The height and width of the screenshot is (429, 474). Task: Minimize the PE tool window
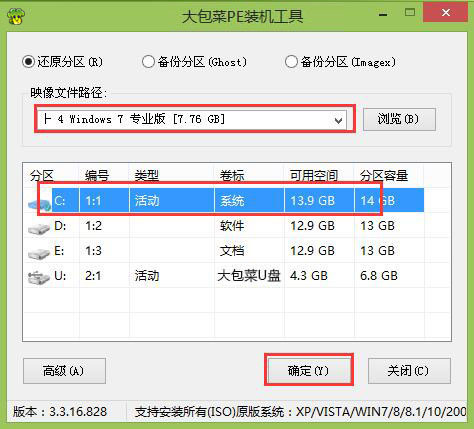[383, 15]
